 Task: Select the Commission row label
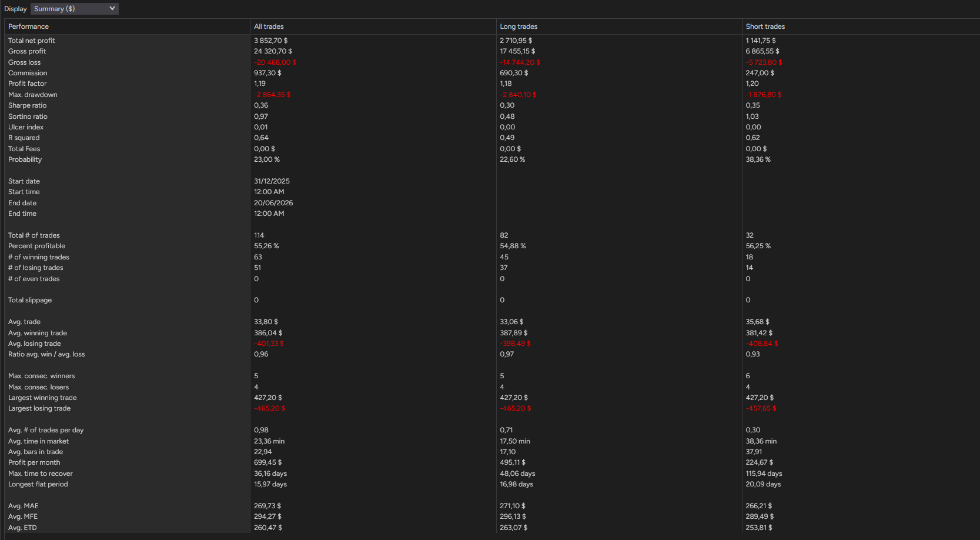pyautogui.click(x=28, y=73)
